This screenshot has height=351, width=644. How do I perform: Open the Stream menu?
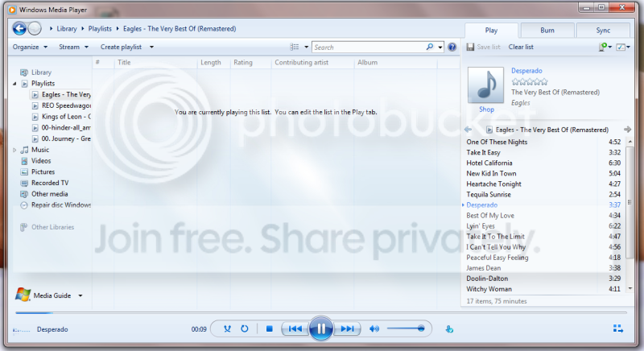tap(73, 47)
